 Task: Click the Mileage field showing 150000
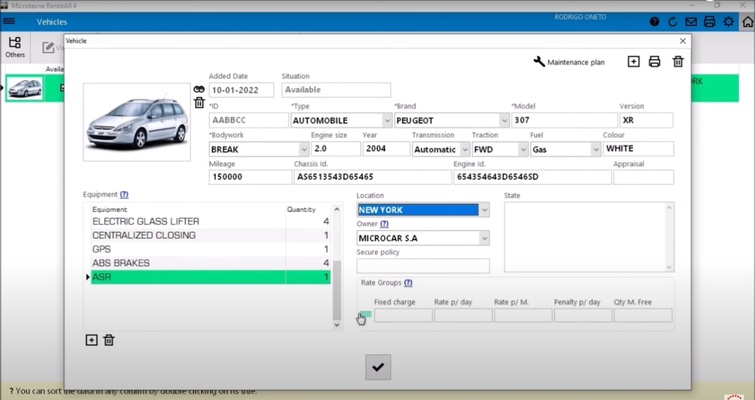tap(250, 177)
